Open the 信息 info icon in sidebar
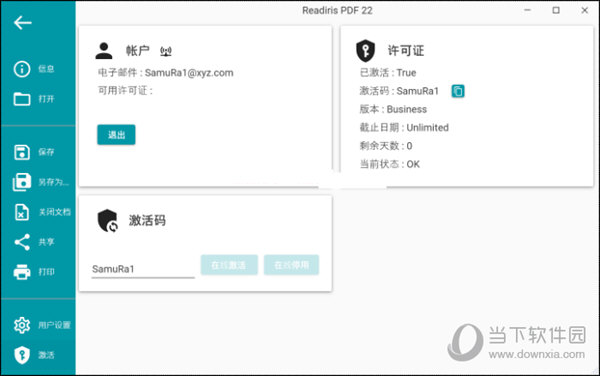 [22, 69]
